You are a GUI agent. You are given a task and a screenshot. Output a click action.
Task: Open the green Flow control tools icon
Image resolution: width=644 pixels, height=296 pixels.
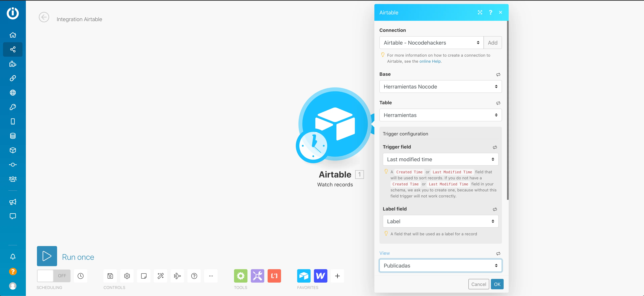point(241,276)
